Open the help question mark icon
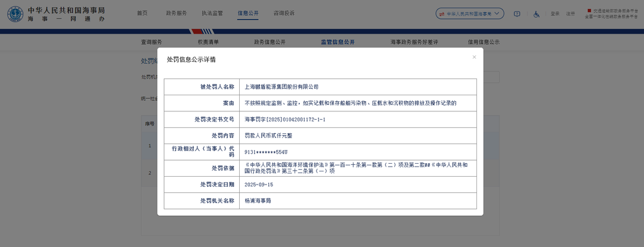The image size is (644, 247). [517, 14]
